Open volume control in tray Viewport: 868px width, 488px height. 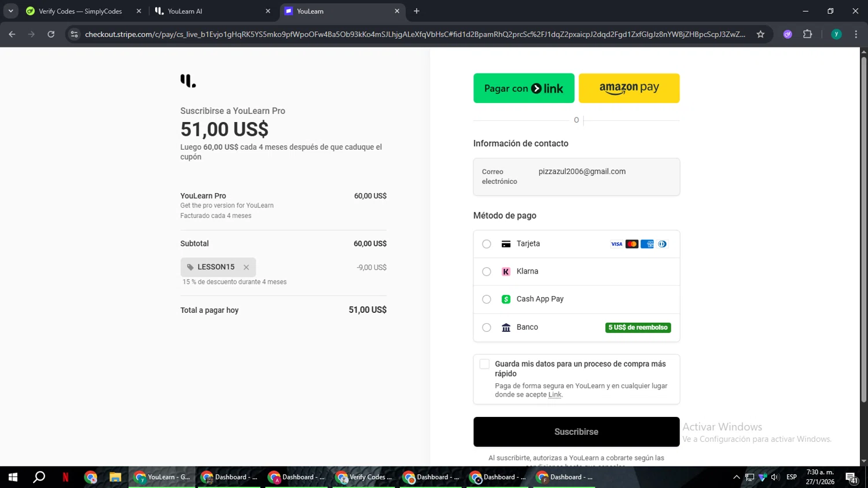coord(775,477)
